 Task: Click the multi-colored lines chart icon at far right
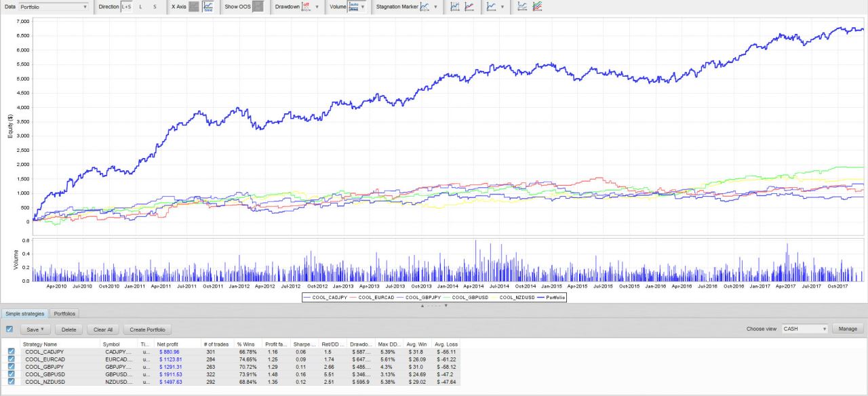click(x=537, y=7)
